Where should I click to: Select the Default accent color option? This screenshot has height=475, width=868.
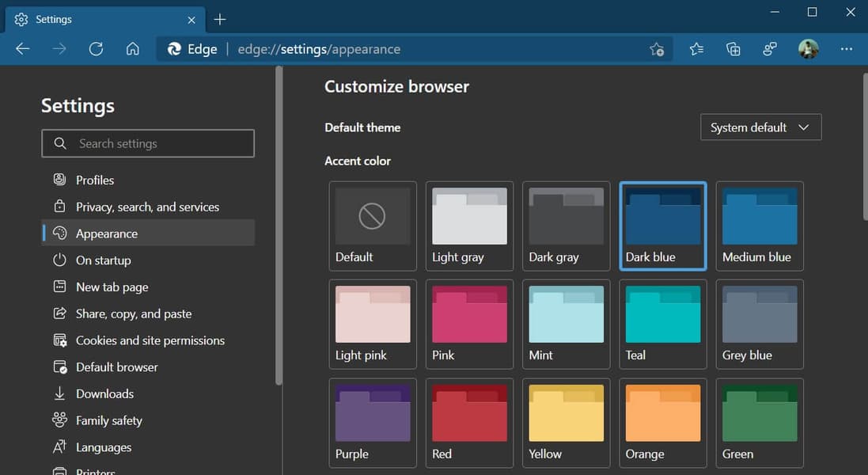click(x=373, y=225)
